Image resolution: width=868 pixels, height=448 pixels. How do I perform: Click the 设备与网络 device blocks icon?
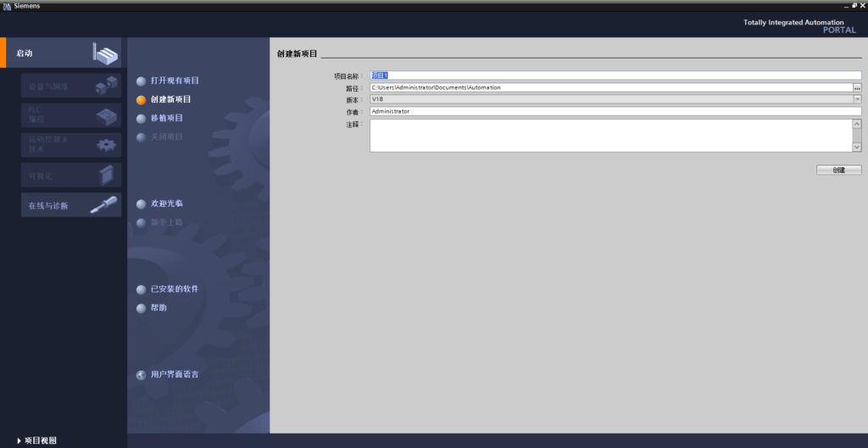[106, 86]
